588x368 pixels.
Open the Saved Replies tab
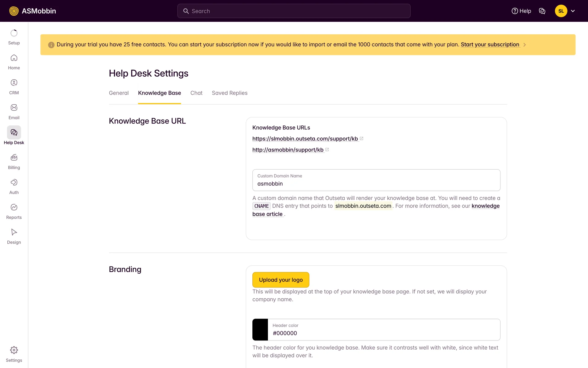point(229,93)
